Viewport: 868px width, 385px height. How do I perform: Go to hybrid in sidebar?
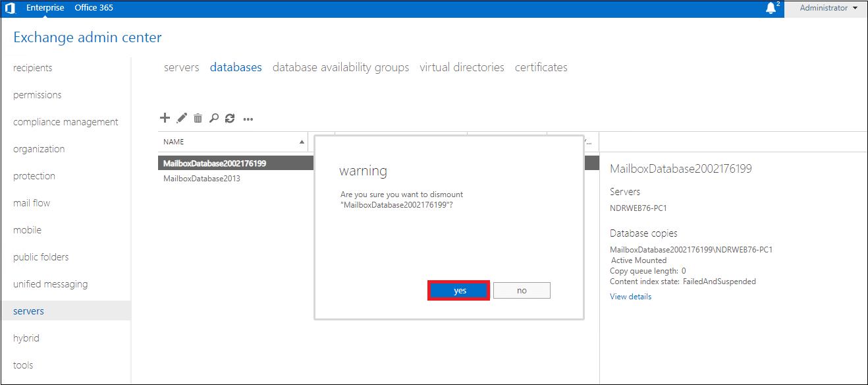click(26, 338)
